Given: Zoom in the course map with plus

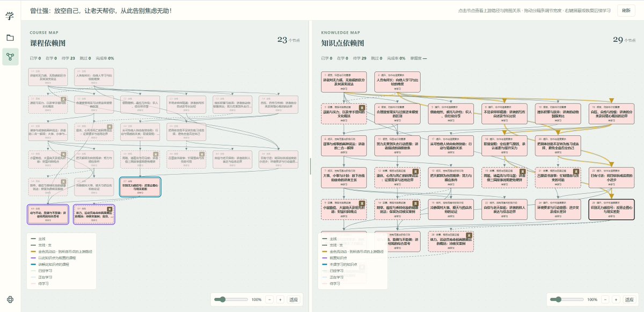Looking at the screenshot, I should [x=280, y=299].
